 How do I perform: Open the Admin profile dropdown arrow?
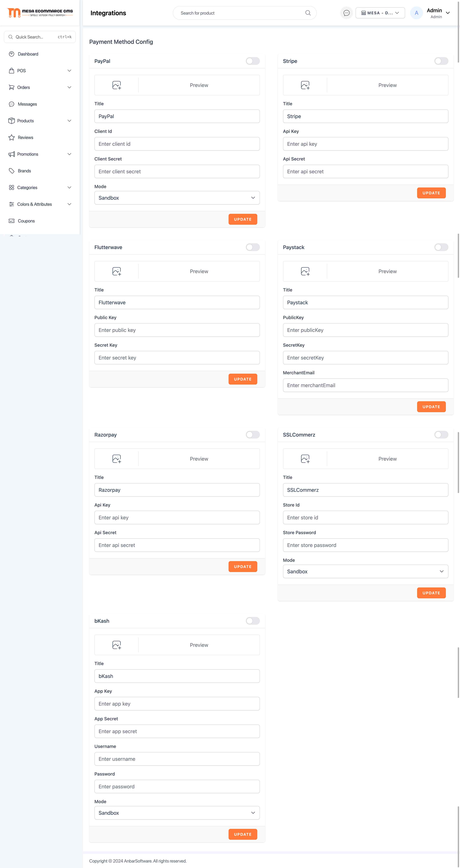[448, 13]
